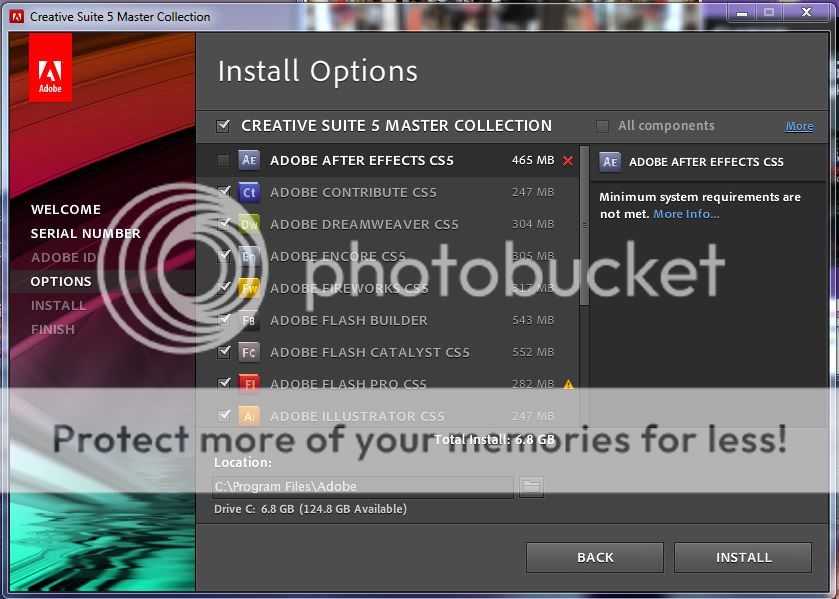Select the Adobe Contribute CS5 name
Screen dimensions: 839x599
(x=353, y=192)
